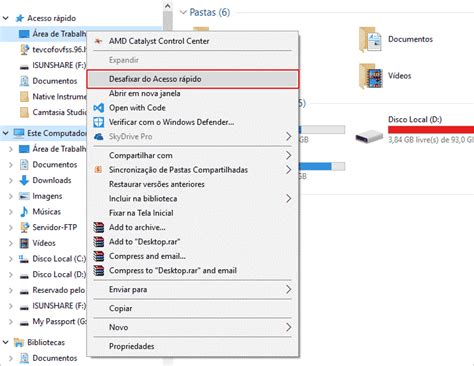Expand Downloads in the navigation tree

click(11, 180)
